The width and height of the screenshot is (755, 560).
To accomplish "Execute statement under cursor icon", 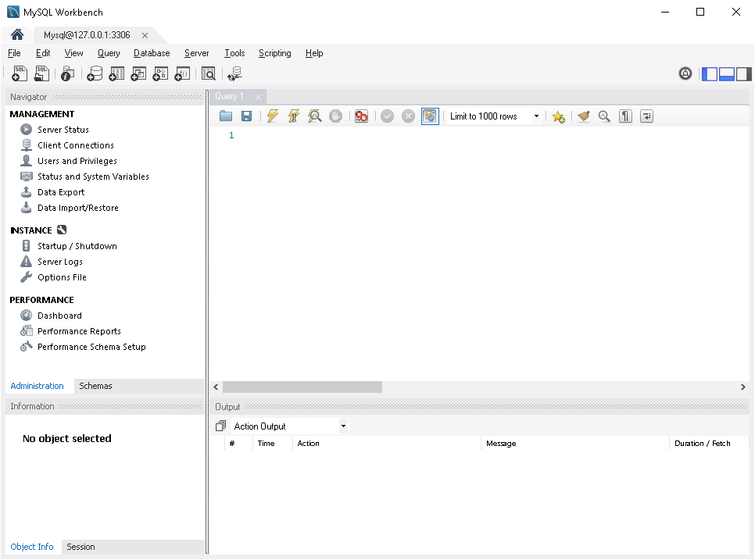I will [x=294, y=116].
